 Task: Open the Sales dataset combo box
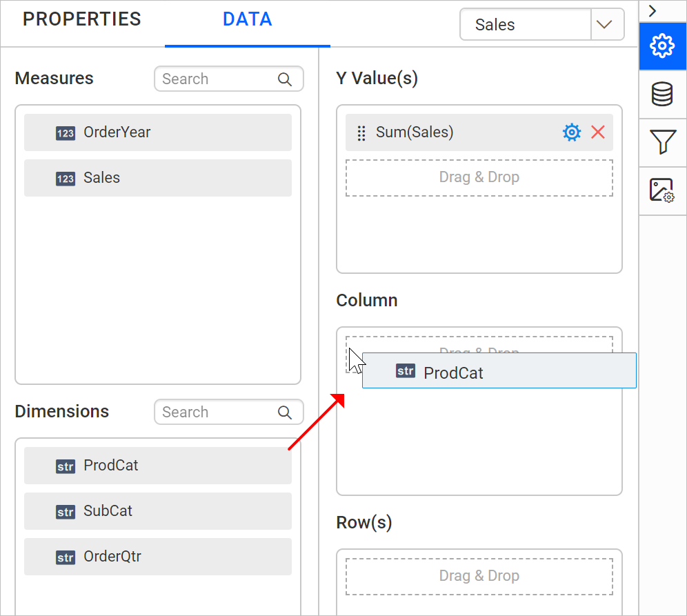tap(542, 25)
